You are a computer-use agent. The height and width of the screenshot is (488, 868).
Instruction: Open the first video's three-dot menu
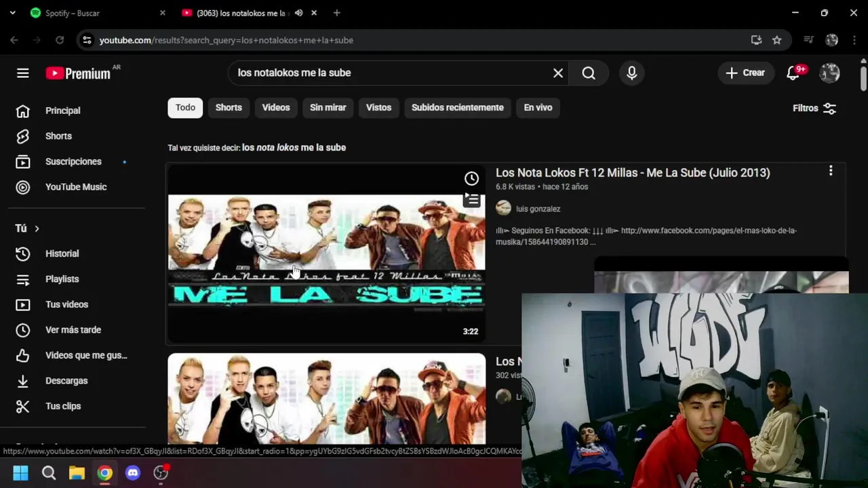click(x=831, y=172)
